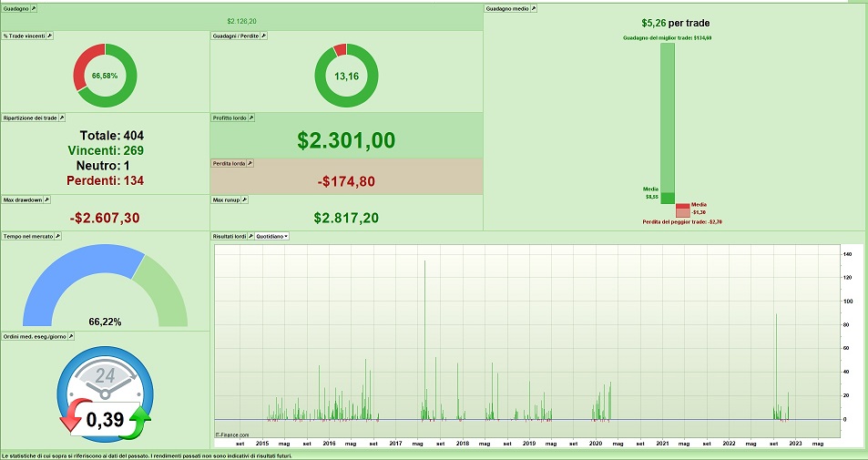The width and height of the screenshot is (868, 460).
Task: Select the Max drawdown panel label
Action: click(23, 199)
